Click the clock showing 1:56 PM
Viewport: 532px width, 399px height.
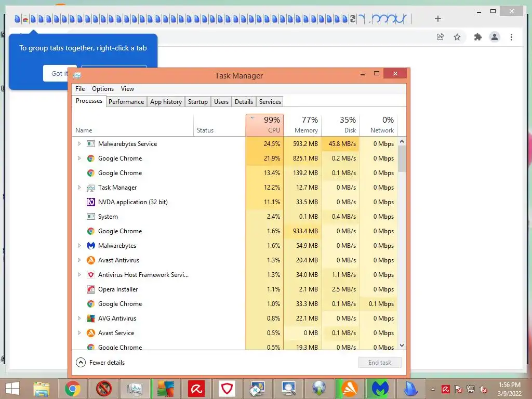(509, 385)
